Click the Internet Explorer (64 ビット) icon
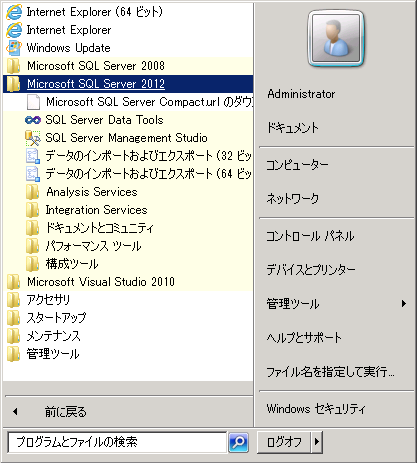Viewport: 417px width, 463px height. coord(14,12)
